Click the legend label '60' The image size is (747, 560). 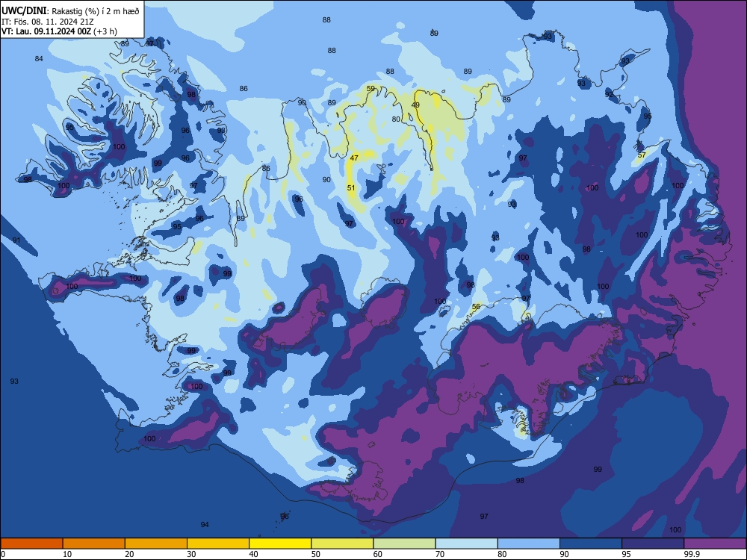click(x=378, y=554)
